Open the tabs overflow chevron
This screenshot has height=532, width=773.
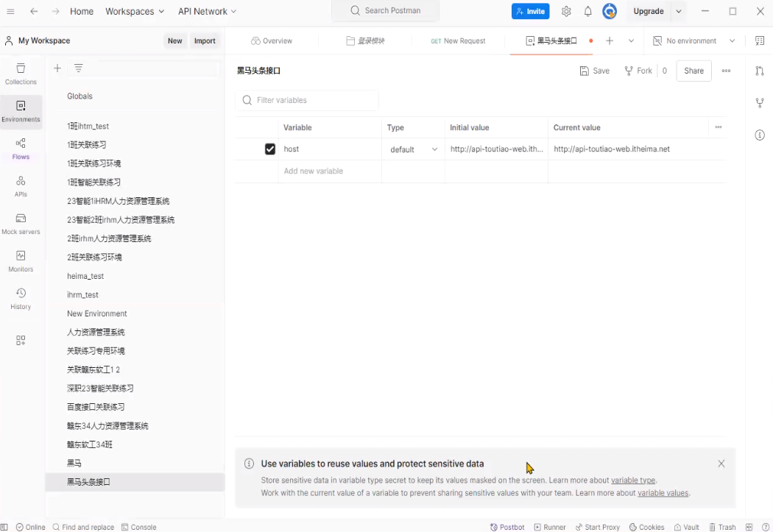(x=631, y=41)
